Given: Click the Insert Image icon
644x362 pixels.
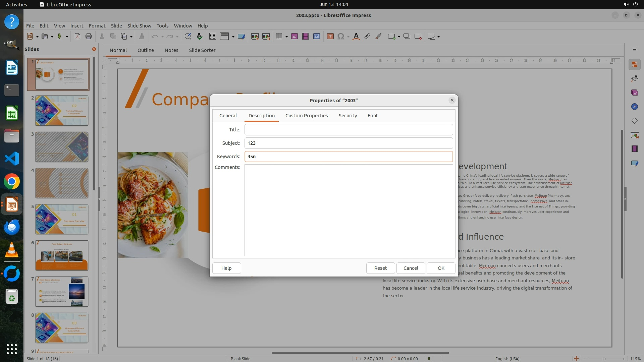Looking at the screenshot, I should click(x=294, y=37).
